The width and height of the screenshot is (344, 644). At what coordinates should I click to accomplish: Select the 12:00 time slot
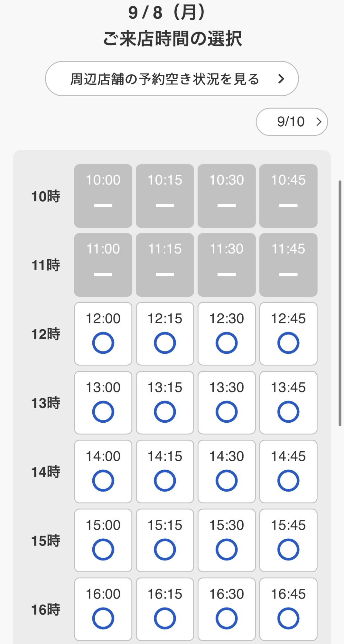point(103,334)
